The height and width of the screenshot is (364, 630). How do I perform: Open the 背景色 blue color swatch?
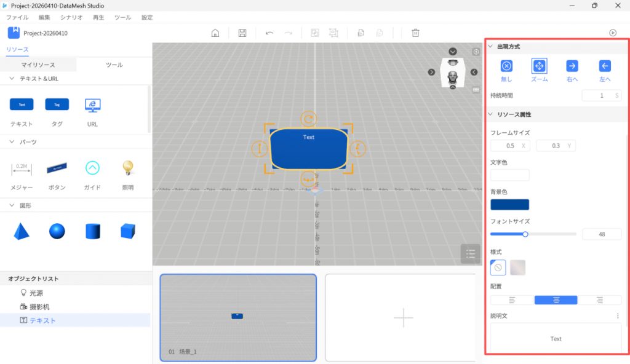coord(509,205)
